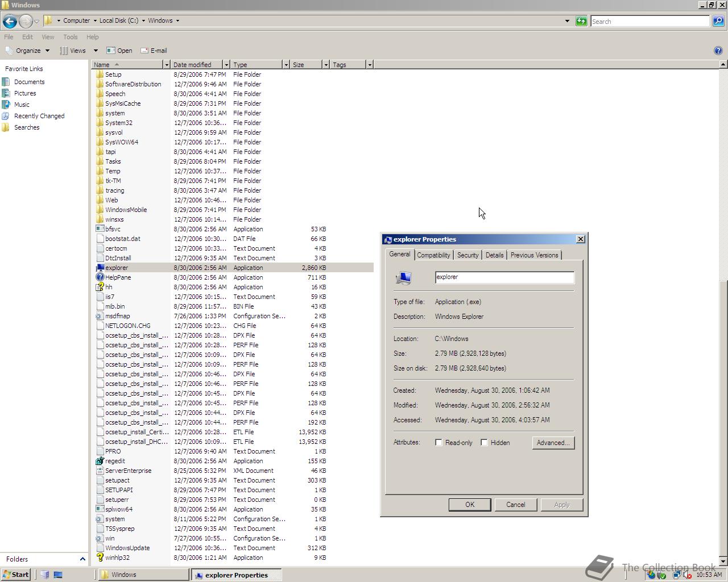Open Searches favorite link icon
The width and height of the screenshot is (728, 582).
coord(6,127)
